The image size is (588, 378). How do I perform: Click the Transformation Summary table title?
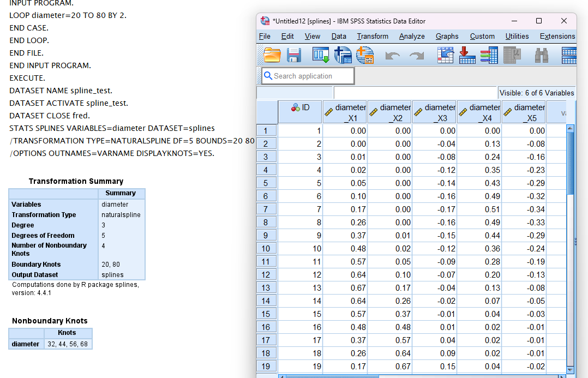click(x=76, y=181)
